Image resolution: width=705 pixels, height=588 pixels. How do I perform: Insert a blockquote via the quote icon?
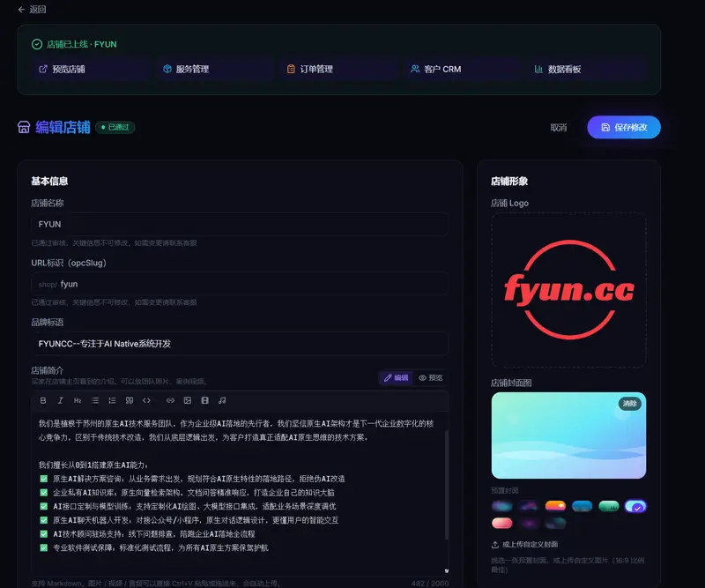click(130, 400)
